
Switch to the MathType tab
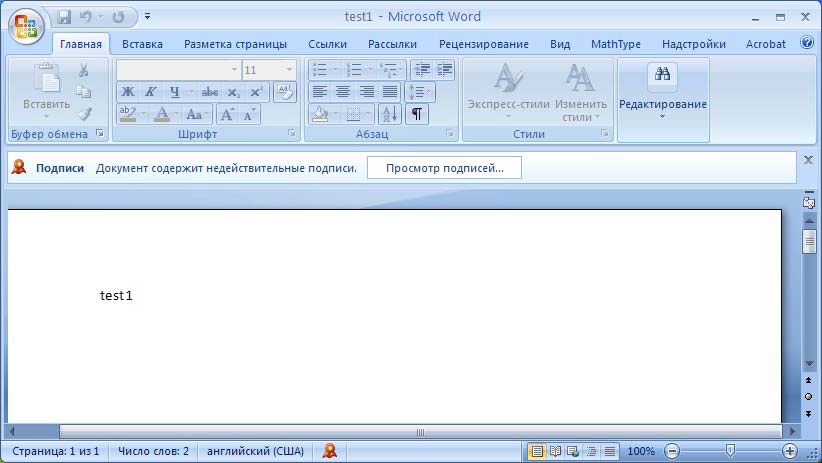tap(615, 44)
